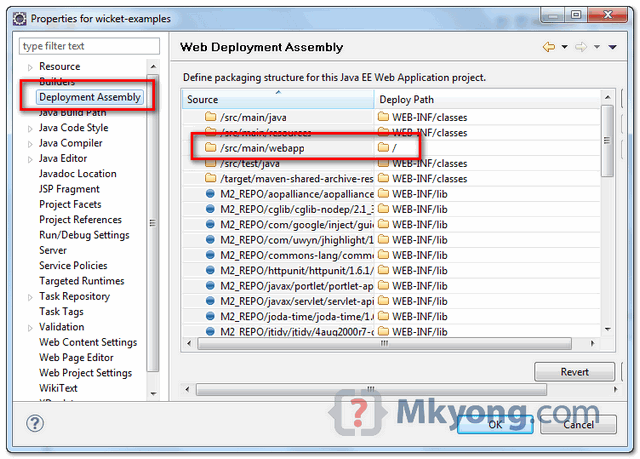Click folder icon for /target/maven-shared-archive-res
This screenshot has height=459, width=640.
[210, 178]
